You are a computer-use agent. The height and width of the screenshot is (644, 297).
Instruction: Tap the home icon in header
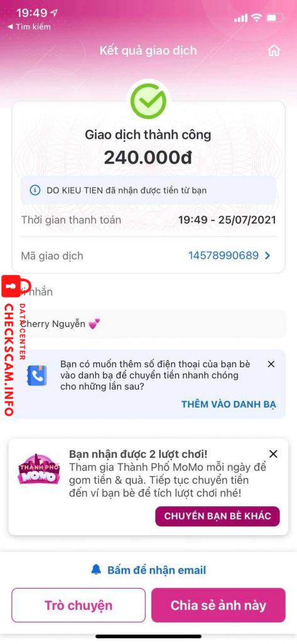[274, 50]
